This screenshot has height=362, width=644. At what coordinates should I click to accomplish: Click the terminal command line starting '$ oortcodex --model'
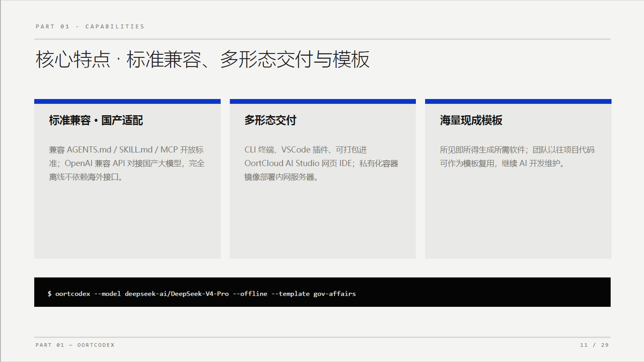(x=202, y=293)
